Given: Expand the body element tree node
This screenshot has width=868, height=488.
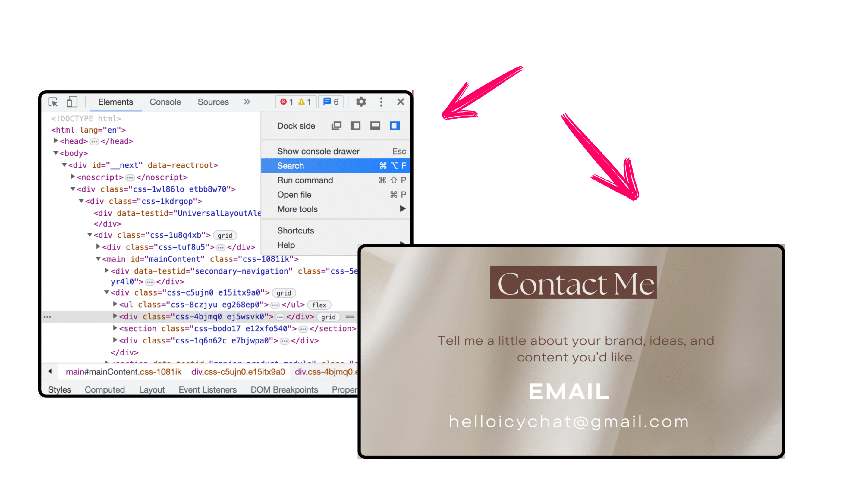Looking at the screenshot, I should pyautogui.click(x=55, y=153).
